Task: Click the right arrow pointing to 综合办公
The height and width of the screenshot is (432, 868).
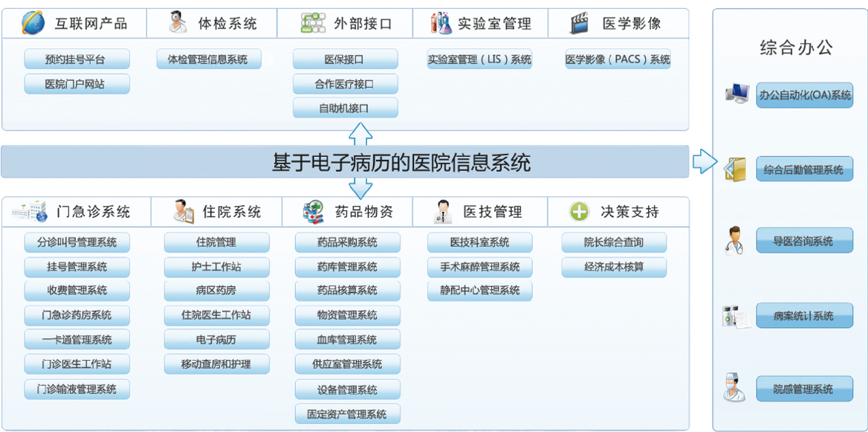Action: click(704, 161)
